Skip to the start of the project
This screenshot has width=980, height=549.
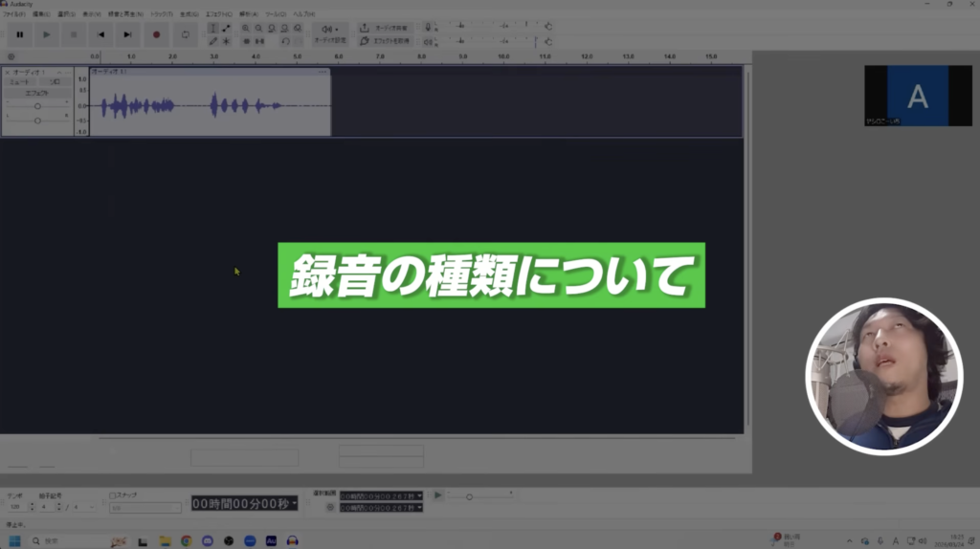point(100,34)
